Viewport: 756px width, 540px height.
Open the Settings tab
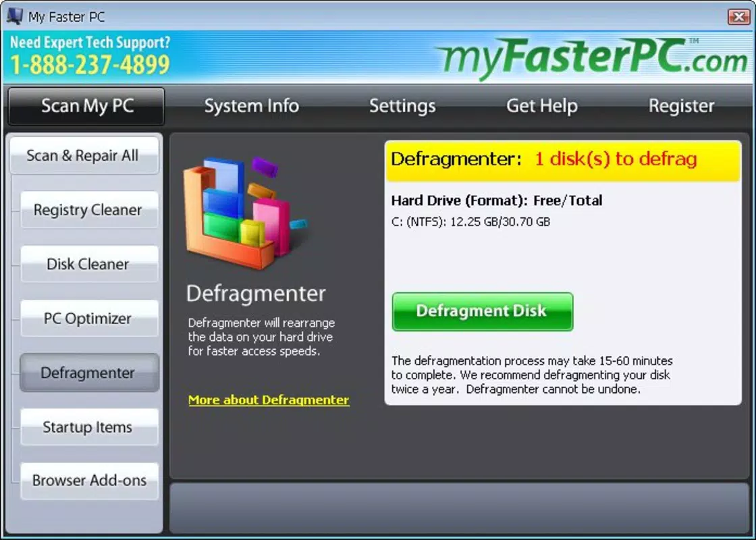pos(402,106)
